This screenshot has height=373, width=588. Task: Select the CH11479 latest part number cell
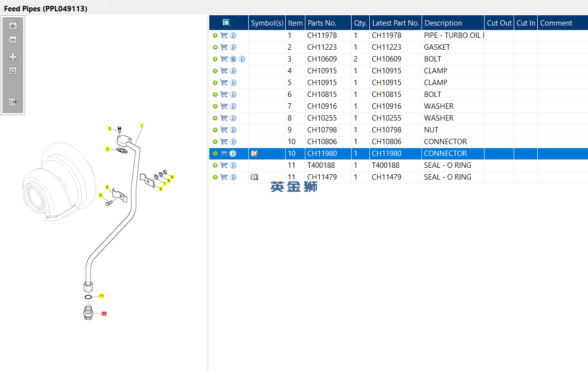tap(395, 177)
